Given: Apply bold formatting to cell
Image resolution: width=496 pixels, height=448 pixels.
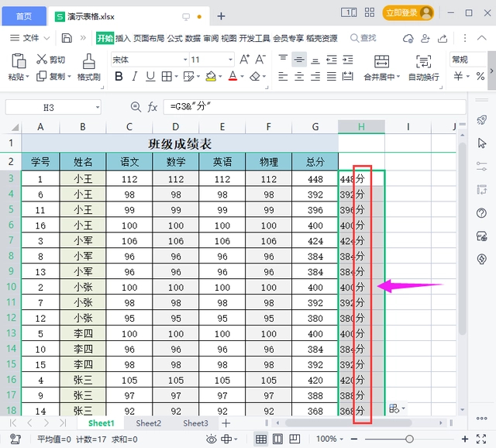Looking at the screenshot, I should pyautogui.click(x=119, y=77).
